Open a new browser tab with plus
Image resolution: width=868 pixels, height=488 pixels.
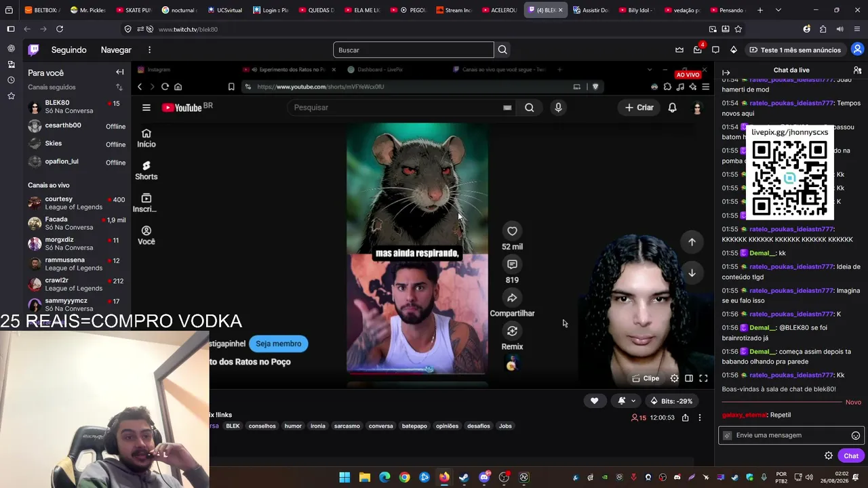(760, 10)
